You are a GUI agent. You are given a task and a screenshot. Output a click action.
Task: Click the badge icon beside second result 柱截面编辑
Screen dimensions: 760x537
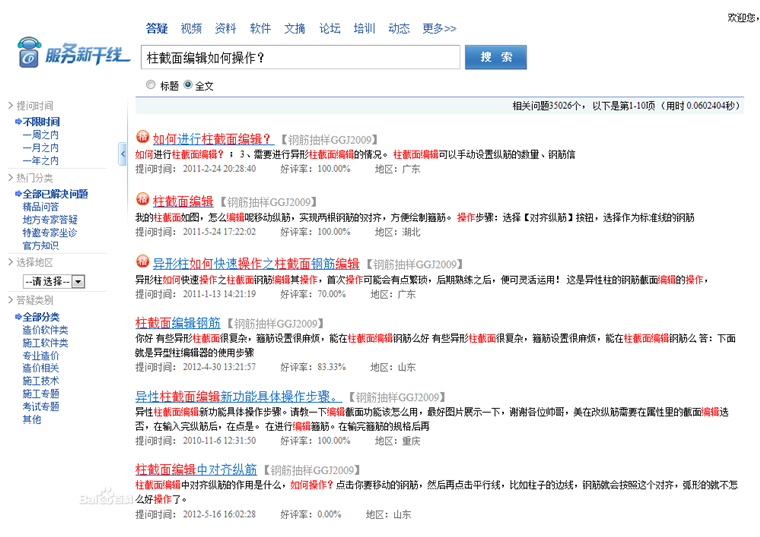(142, 200)
